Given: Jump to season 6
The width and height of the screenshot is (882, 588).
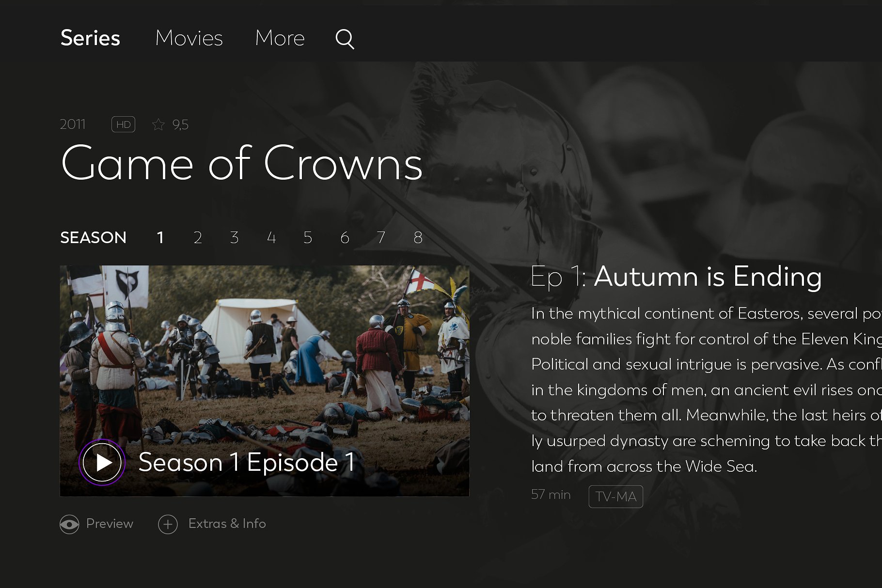Looking at the screenshot, I should [x=345, y=237].
